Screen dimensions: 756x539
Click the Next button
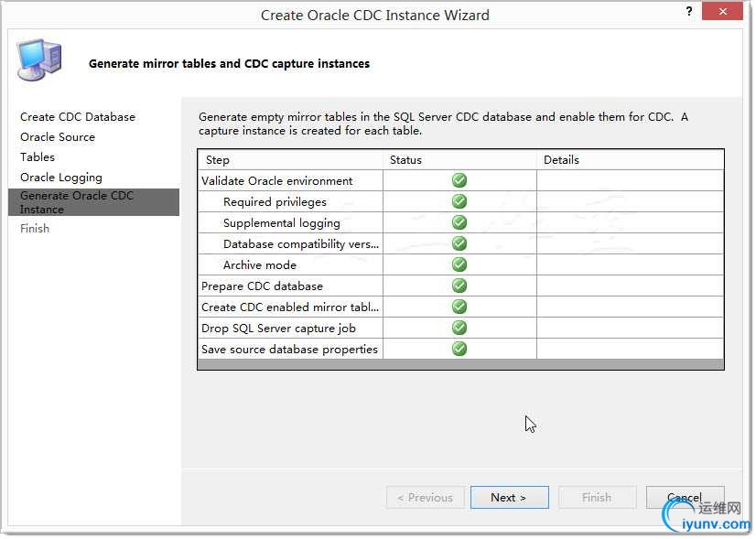[509, 498]
